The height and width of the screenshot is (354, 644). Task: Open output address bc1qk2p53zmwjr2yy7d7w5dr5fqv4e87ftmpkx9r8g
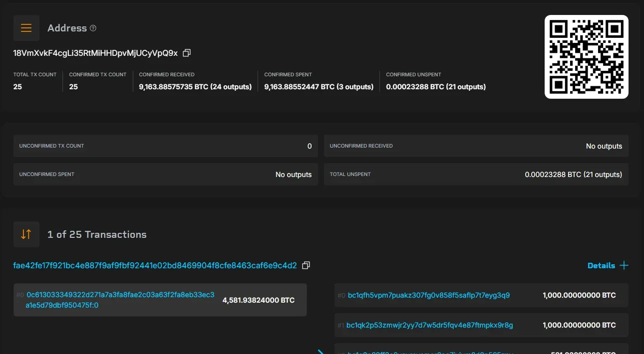430,325
